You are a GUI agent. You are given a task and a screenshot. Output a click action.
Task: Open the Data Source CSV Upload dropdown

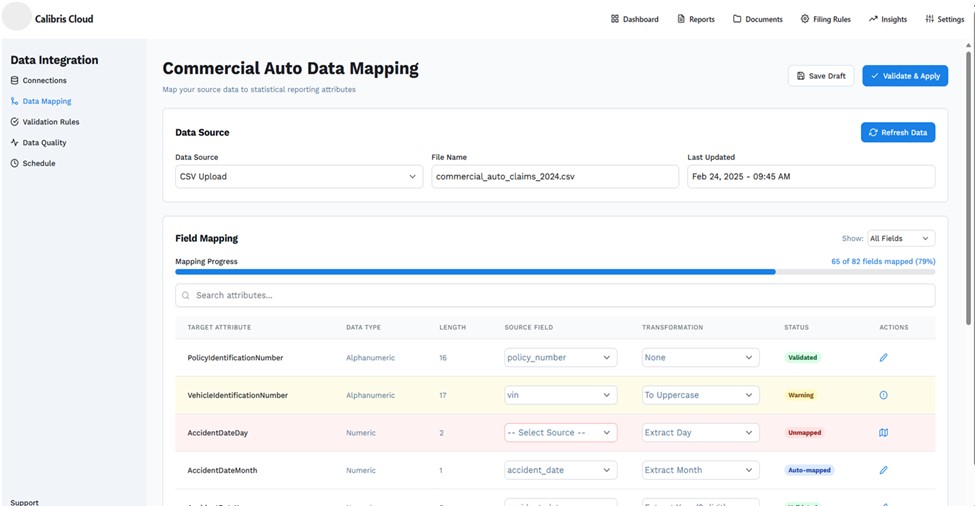pyautogui.click(x=298, y=177)
